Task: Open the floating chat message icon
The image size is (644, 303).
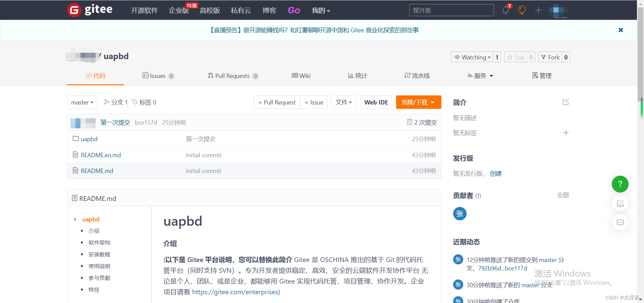Action: 620,222
